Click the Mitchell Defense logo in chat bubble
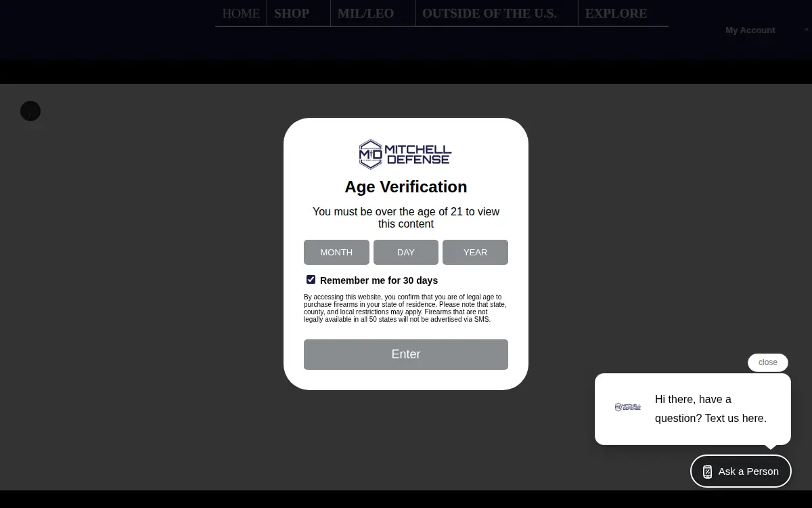Viewport: 812px width, 508px height. tap(628, 407)
